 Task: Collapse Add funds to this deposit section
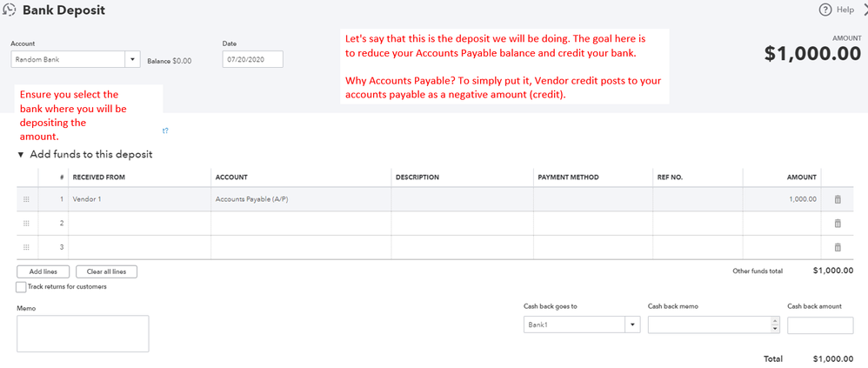pyautogui.click(x=21, y=155)
